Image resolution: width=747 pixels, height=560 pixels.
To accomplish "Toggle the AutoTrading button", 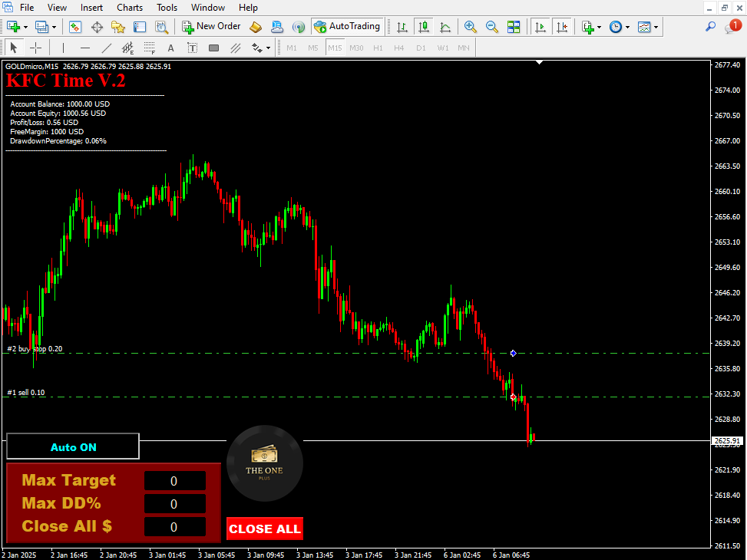I will 347,27.
